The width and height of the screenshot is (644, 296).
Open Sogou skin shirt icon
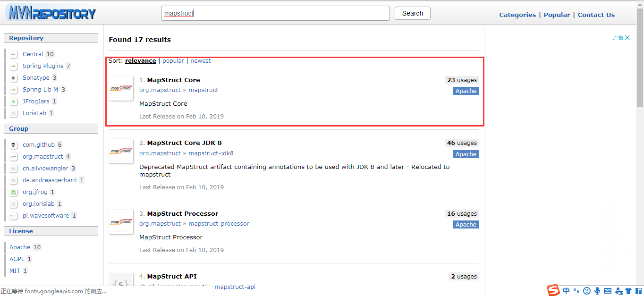628,291
